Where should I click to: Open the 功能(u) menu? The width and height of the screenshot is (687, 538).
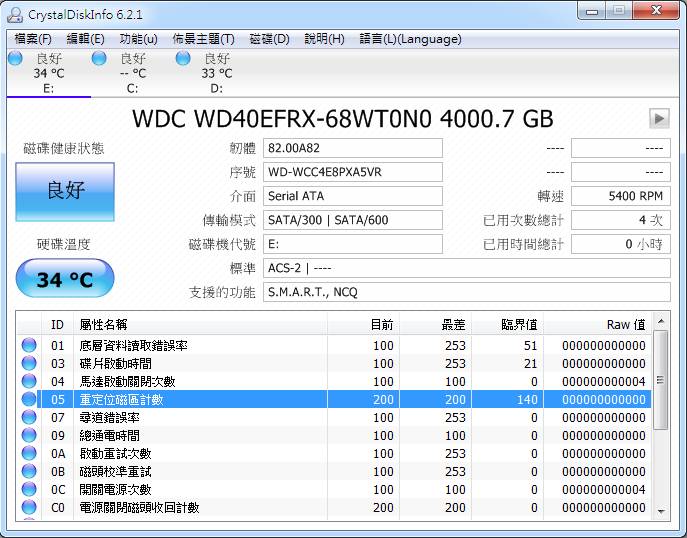pyautogui.click(x=138, y=39)
